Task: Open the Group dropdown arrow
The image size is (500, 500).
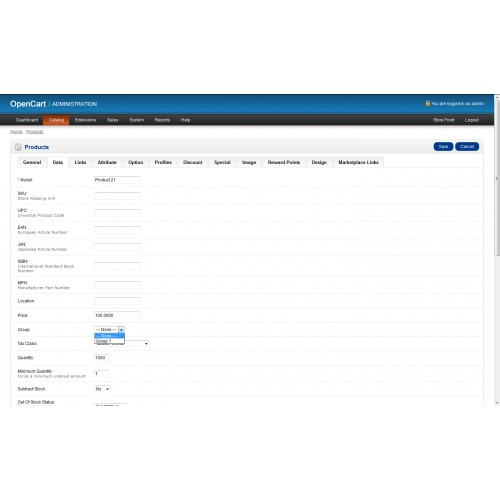Action: click(121, 329)
